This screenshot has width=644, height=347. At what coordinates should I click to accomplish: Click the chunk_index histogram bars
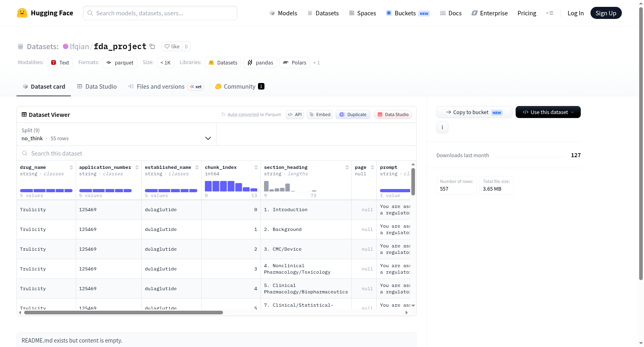pyautogui.click(x=231, y=186)
